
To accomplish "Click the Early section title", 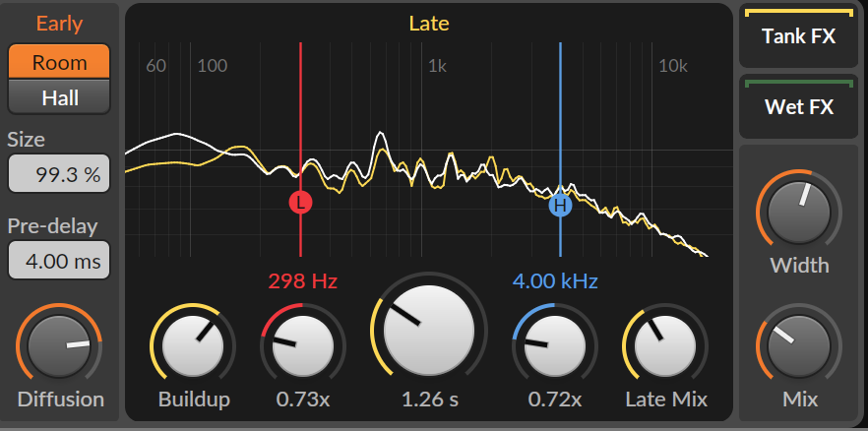I will pos(59,24).
